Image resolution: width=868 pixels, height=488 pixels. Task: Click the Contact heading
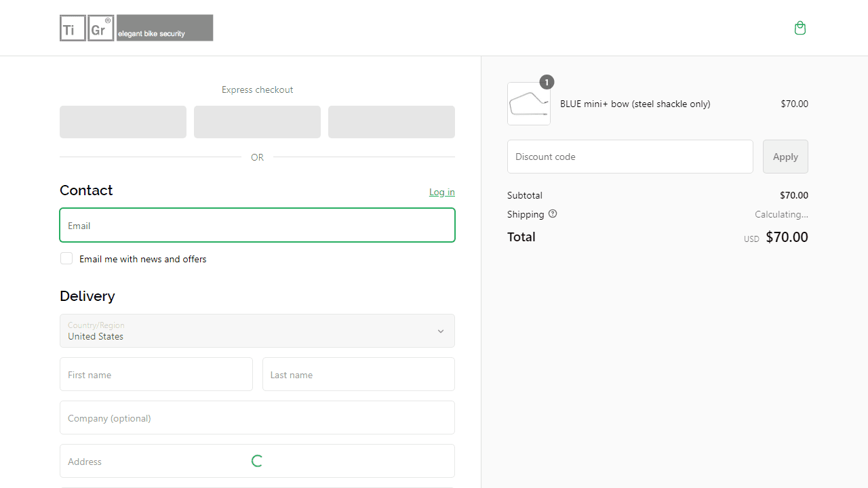86,190
